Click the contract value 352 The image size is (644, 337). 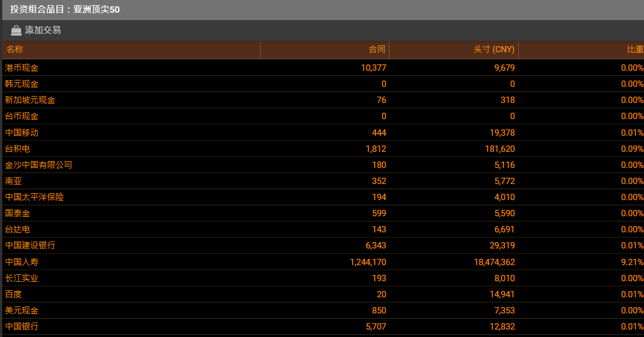pyautogui.click(x=379, y=181)
